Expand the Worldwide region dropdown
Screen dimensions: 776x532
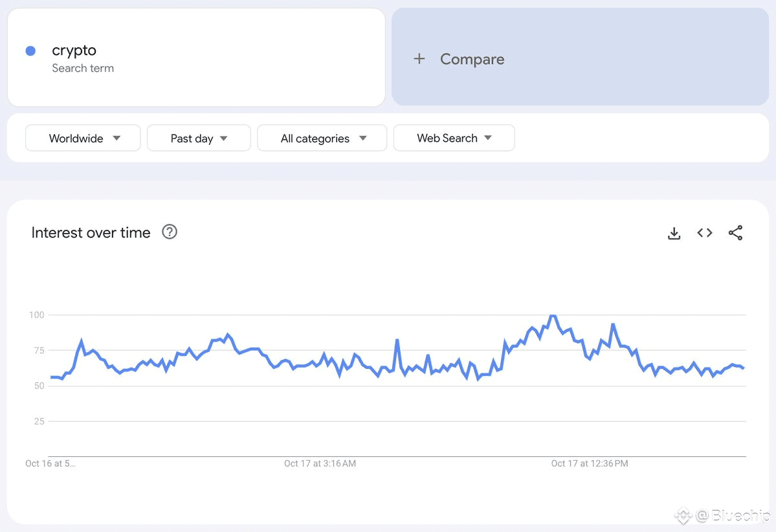pyautogui.click(x=83, y=139)
